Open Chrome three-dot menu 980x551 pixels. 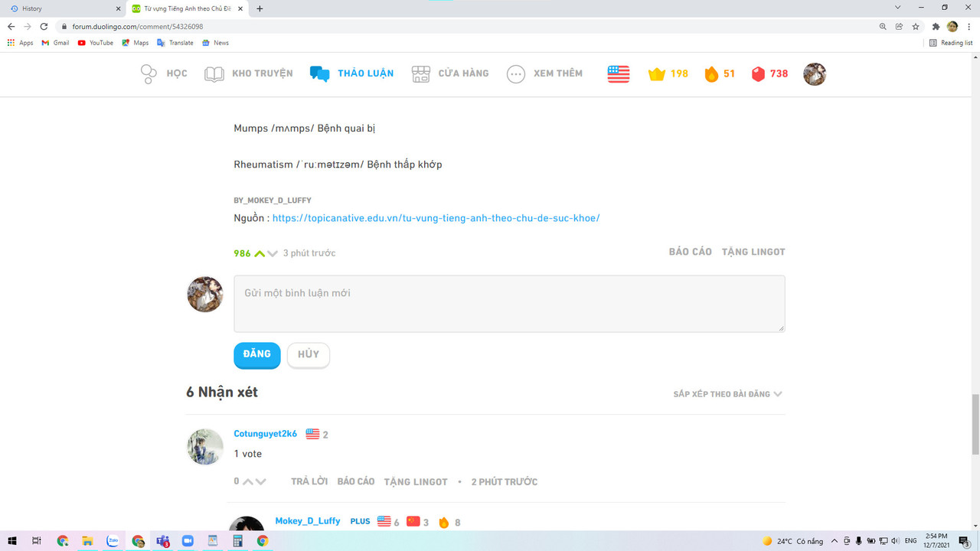point(969,26)
